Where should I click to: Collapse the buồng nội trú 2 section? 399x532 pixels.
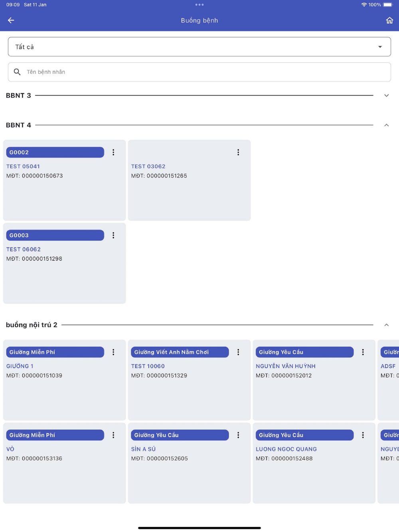point(386,325)
